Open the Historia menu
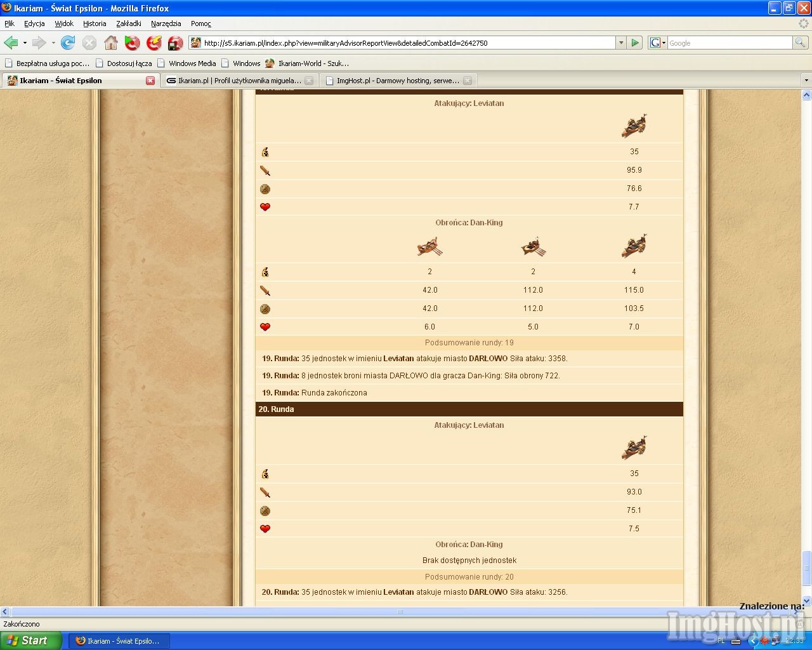Screen dimensions: 812x650 click(95, 23)
